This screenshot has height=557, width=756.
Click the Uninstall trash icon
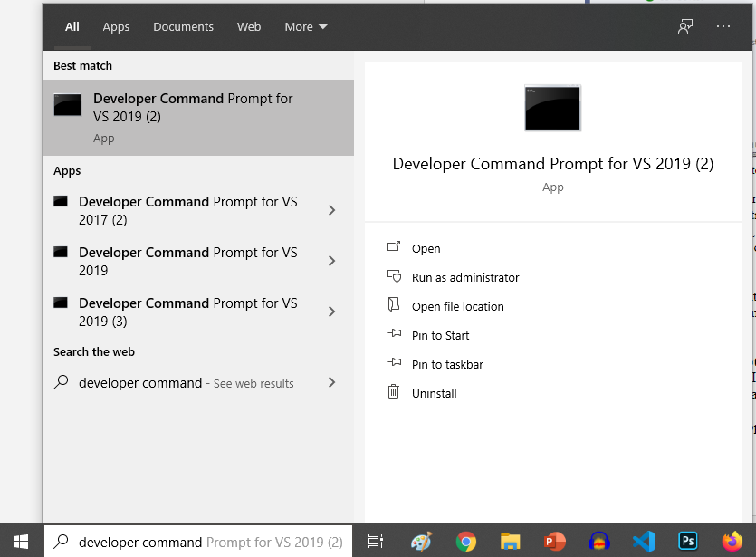tap(394, 391)
